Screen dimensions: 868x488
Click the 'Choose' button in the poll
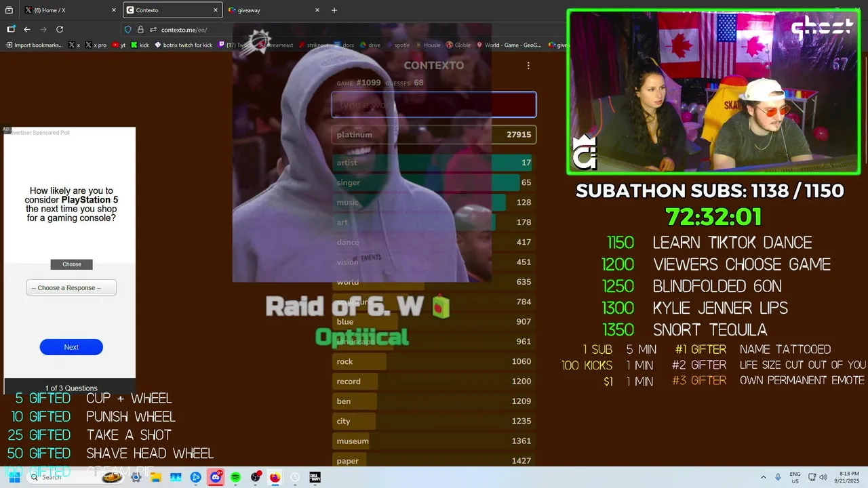click(x=71, y=264)
